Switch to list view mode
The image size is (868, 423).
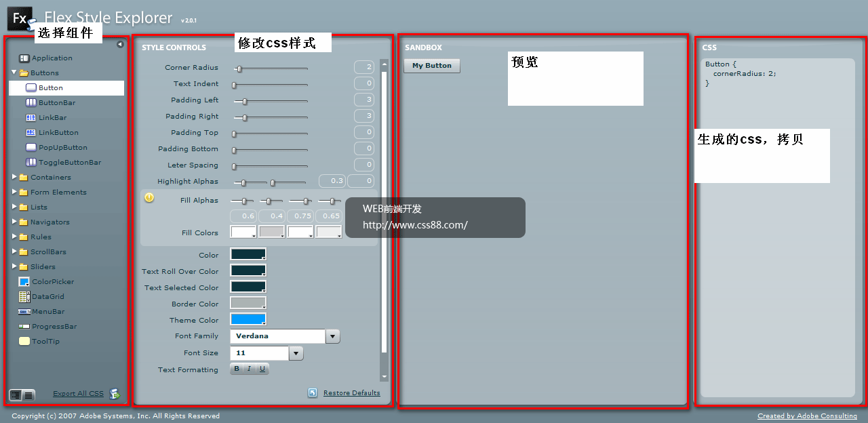click(28, 395)
